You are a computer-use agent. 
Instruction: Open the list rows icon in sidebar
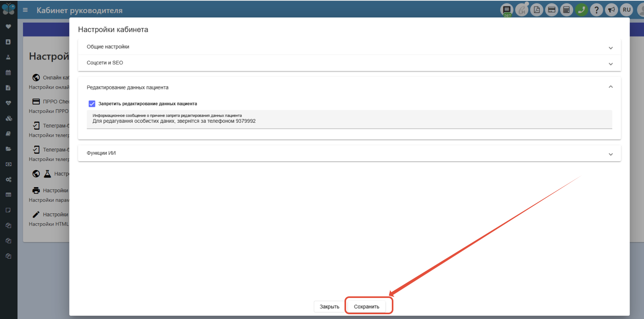pos(8,195)
